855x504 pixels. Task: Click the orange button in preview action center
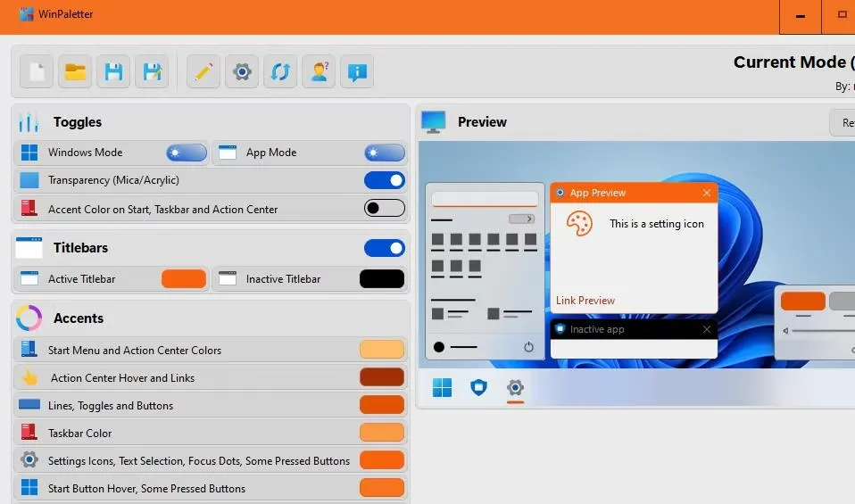pos(803,302)
